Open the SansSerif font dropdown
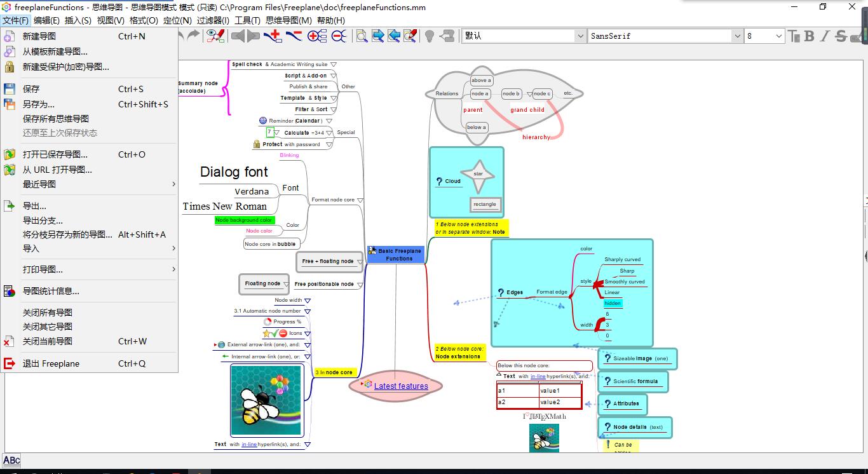Image resolution: width=868 pixels, height=474 pixels. [x=737, y=36]
